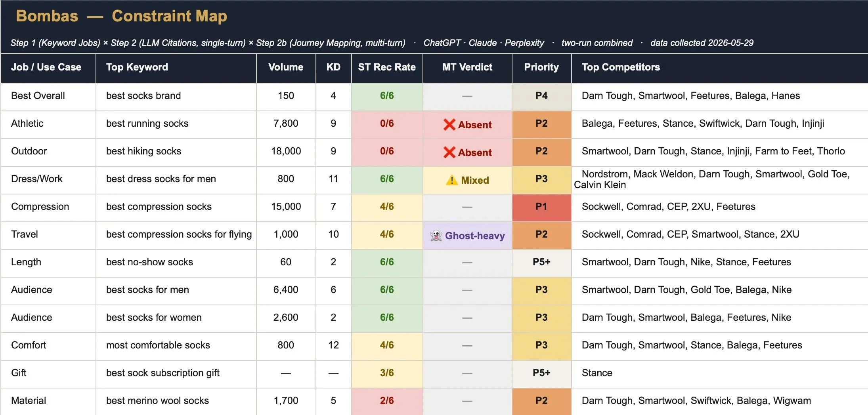Viewport: 868px width, 415px height.
Task: Click the 7,800 volume value
Action: (286, 123)
